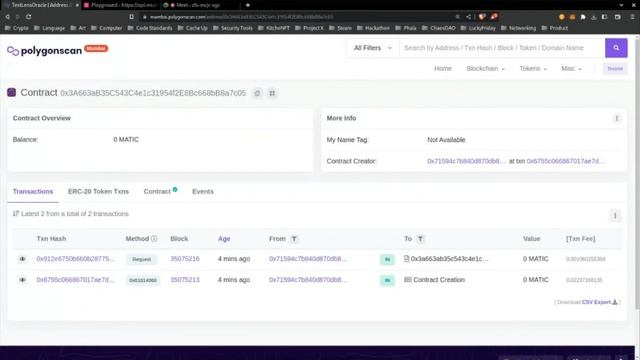
Task: Open block 35075216
Action: tap(185, 259)
